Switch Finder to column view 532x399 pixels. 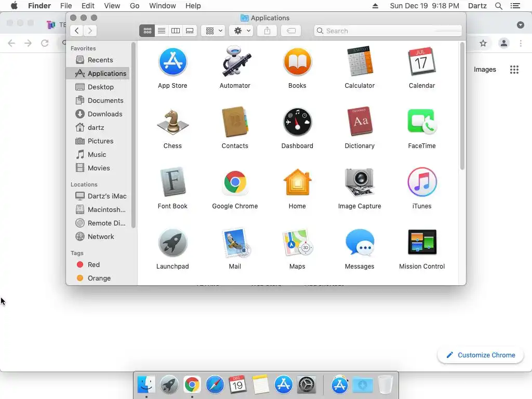coord(176,31)
